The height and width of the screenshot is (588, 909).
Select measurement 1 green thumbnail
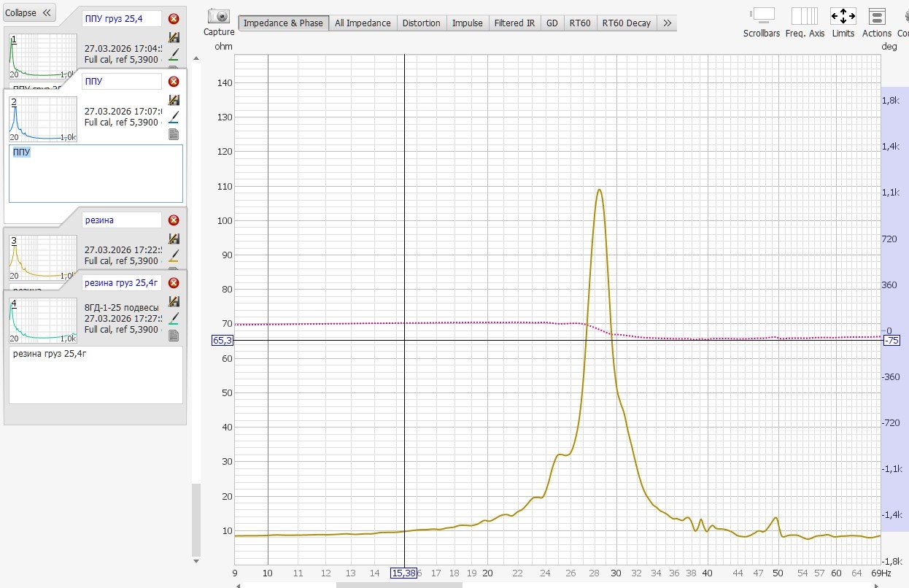pos(42,56)
